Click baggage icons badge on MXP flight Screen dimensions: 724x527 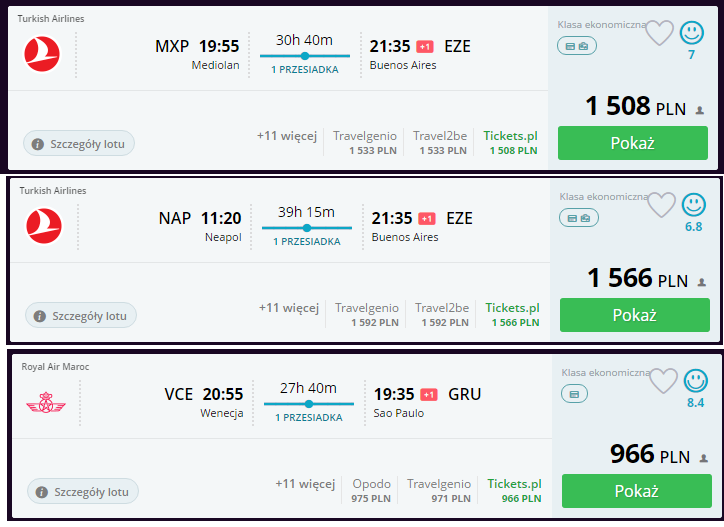coord(577,46)
